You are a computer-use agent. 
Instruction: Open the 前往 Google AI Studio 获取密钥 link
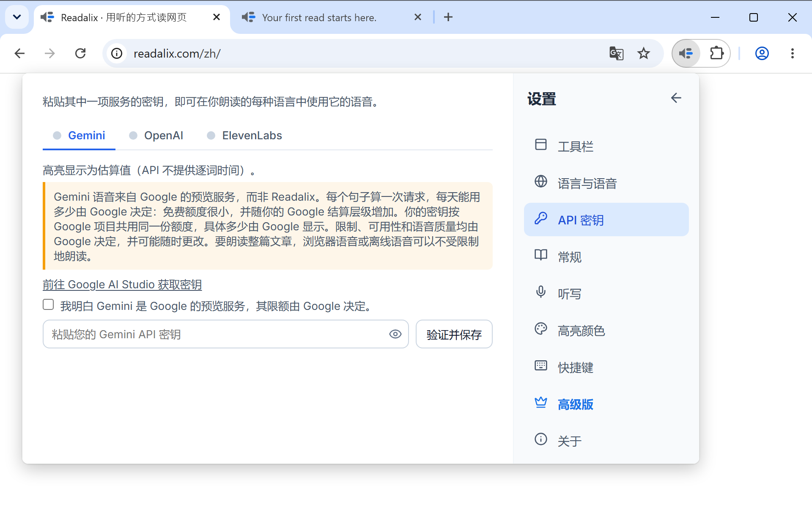[x=122, y=284]
